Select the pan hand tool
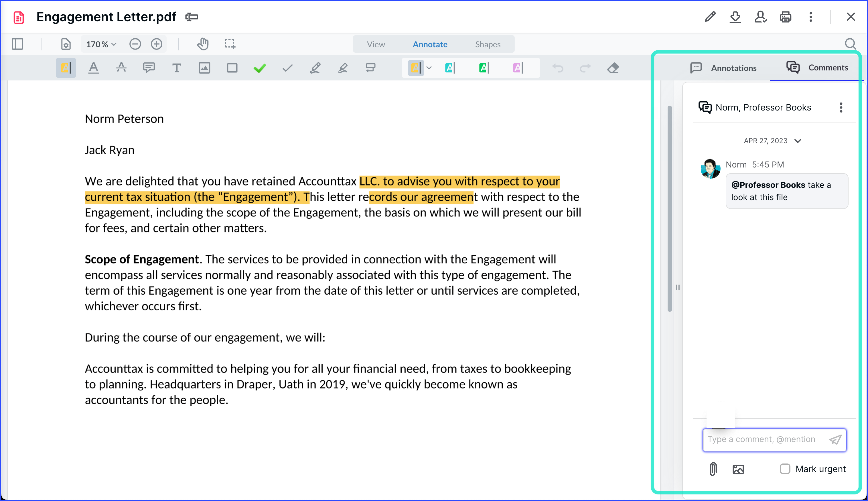 203,44
